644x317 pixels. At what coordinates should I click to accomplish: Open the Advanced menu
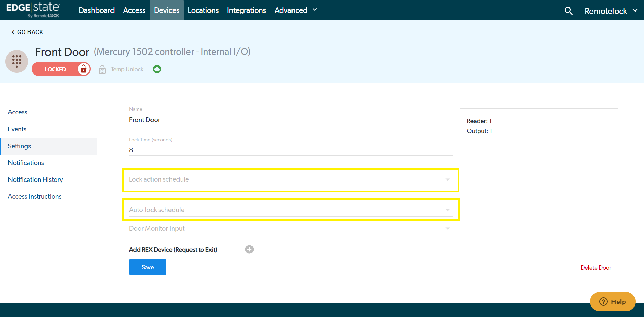click(x=295, y=10)
